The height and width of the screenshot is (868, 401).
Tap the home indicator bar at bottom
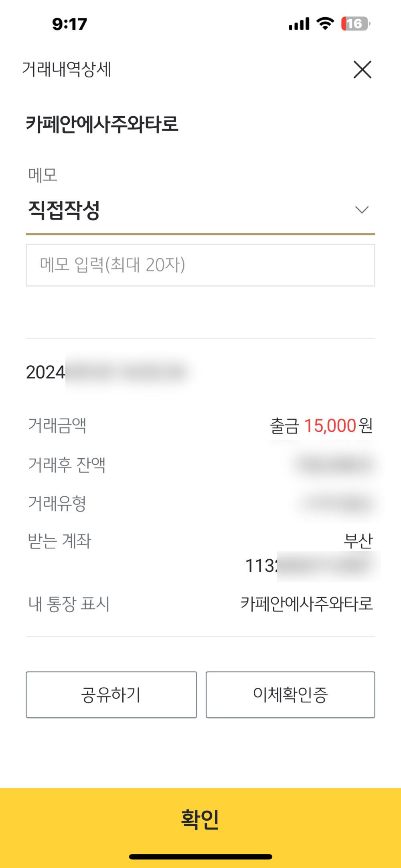[200, 857]
